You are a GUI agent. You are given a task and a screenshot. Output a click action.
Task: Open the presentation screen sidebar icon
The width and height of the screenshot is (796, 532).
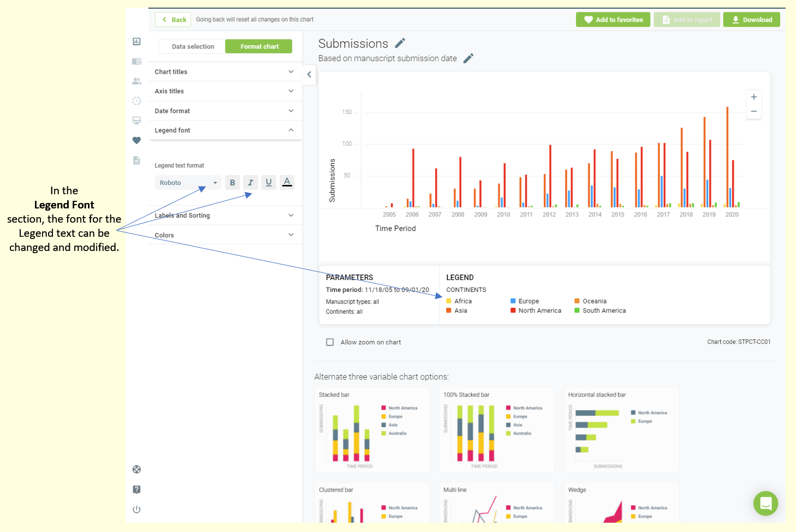tap(136, 121)
